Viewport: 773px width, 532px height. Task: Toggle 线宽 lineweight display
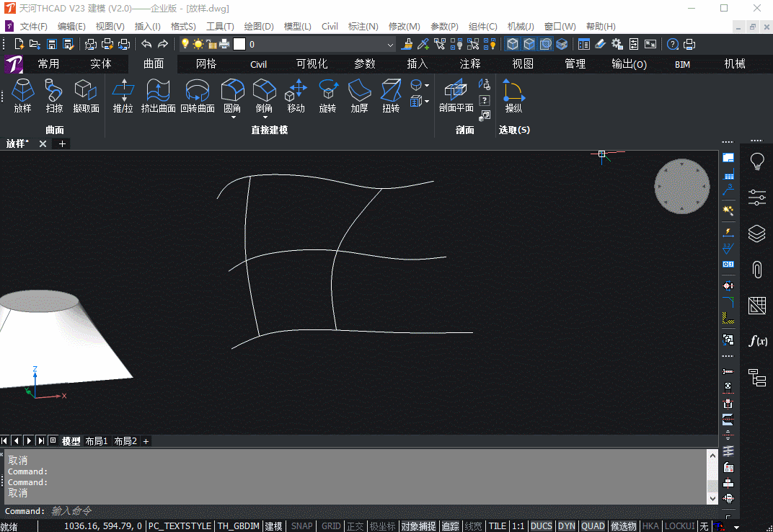pyautogui.click(x=473, y=526)
